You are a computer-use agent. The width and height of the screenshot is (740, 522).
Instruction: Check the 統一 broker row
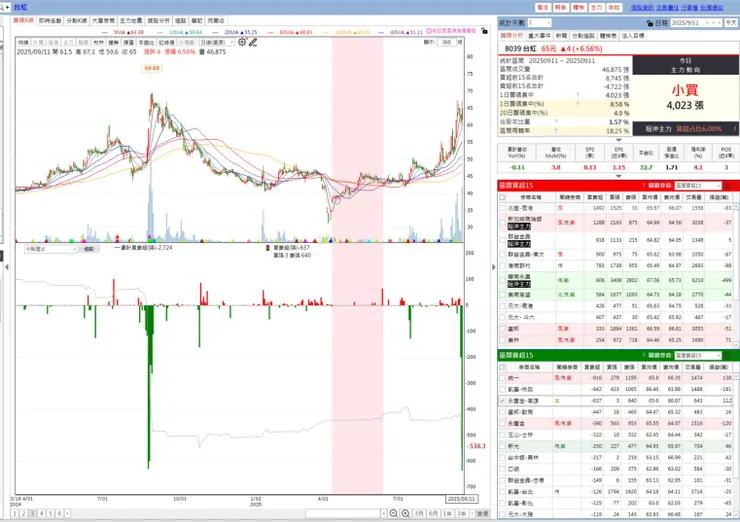point(502,378)
